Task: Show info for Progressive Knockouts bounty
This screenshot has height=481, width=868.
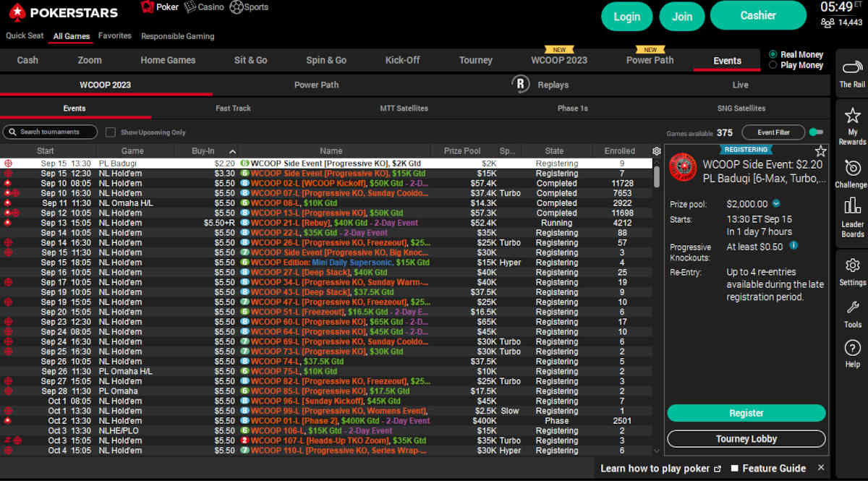Action: pos(793,246)
